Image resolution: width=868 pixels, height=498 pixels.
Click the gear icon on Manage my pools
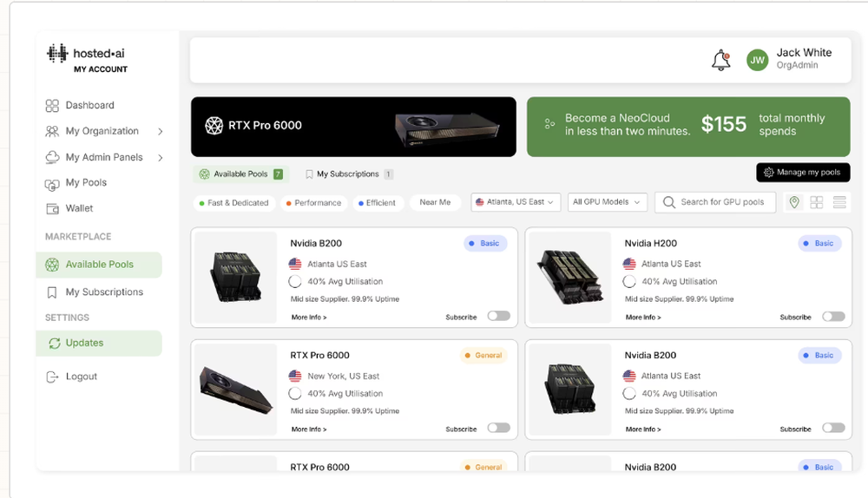768,173
